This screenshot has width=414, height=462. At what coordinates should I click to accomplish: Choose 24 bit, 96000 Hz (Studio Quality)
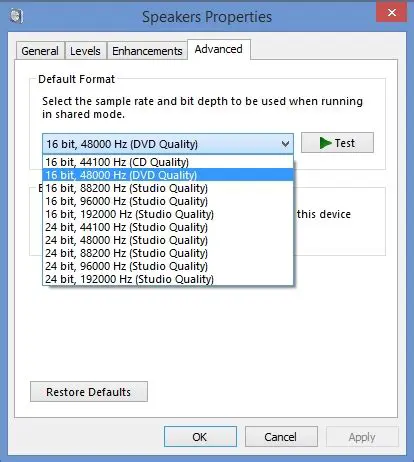168,266
